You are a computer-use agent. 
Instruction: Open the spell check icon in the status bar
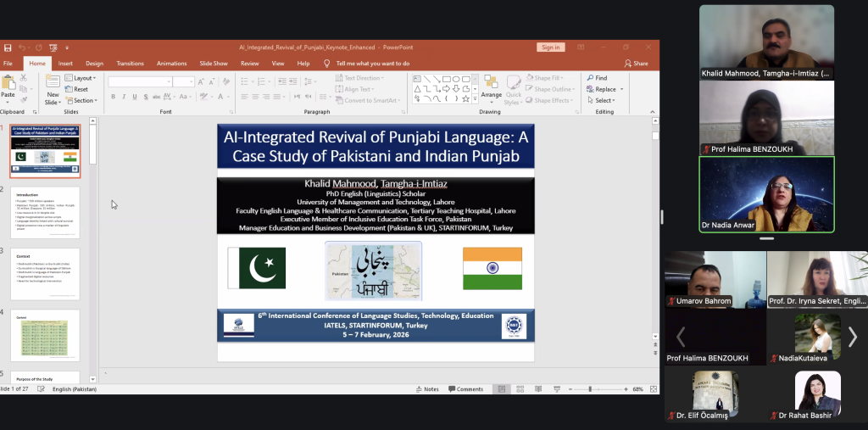[x=41, y=389]
